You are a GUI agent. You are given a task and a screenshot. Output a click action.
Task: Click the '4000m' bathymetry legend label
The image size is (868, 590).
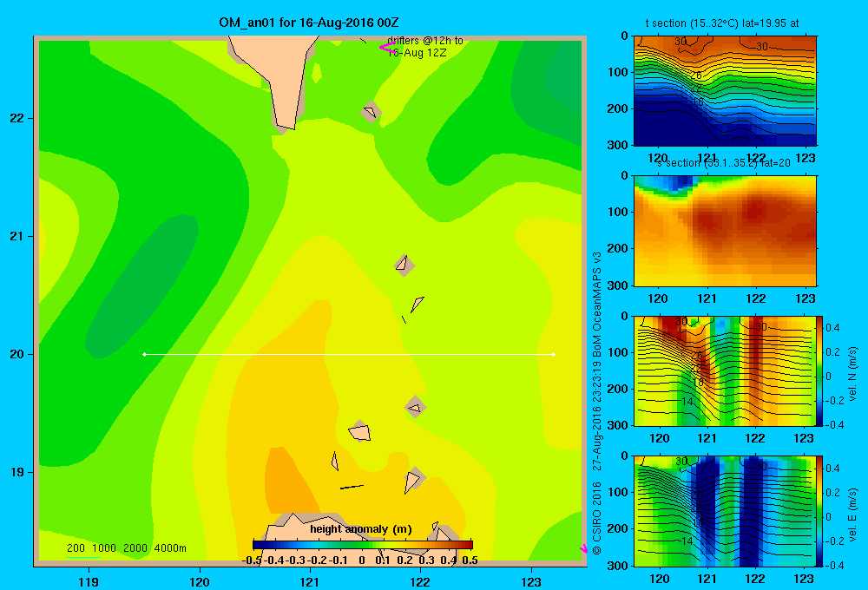170,548
